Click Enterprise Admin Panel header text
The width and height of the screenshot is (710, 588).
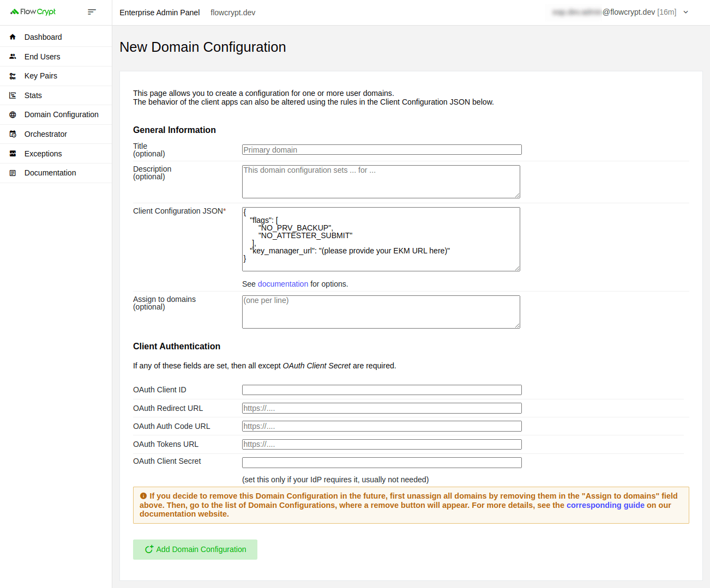[160, 13]
